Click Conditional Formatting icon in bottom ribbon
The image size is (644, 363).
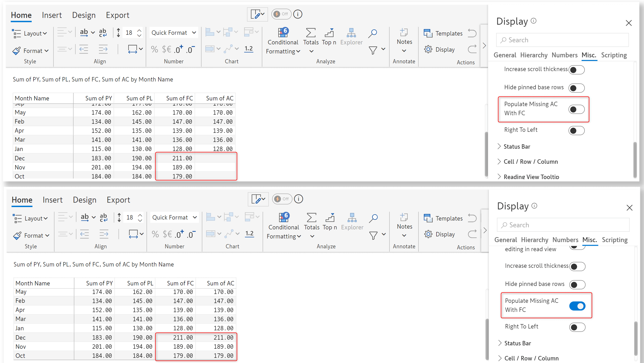click(284, 217)
